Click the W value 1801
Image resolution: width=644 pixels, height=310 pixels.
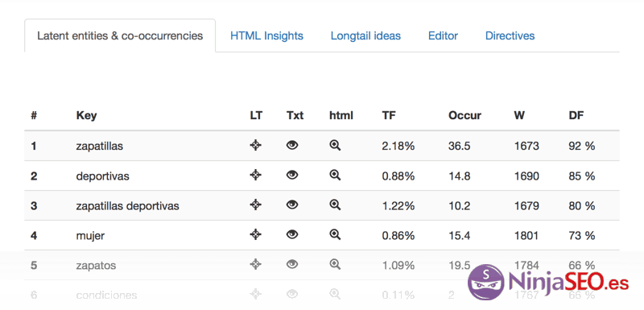click(526, 236)
